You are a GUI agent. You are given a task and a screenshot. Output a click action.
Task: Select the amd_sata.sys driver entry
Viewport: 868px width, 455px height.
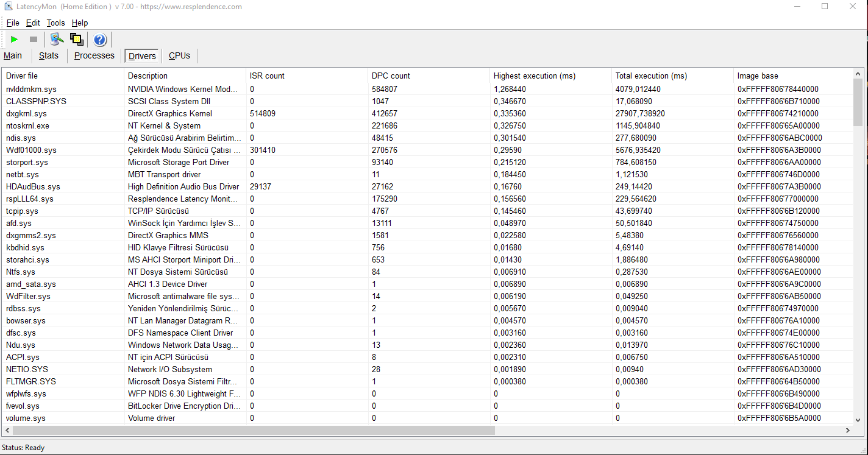428,284
